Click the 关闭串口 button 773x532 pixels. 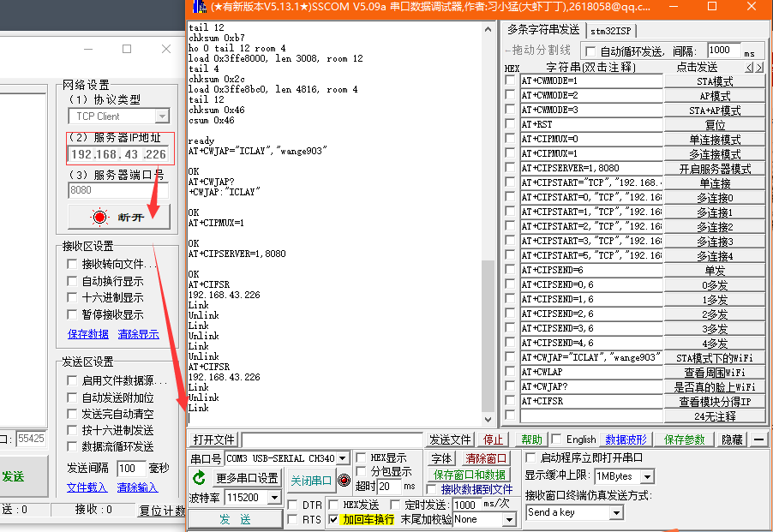(310, 481)
